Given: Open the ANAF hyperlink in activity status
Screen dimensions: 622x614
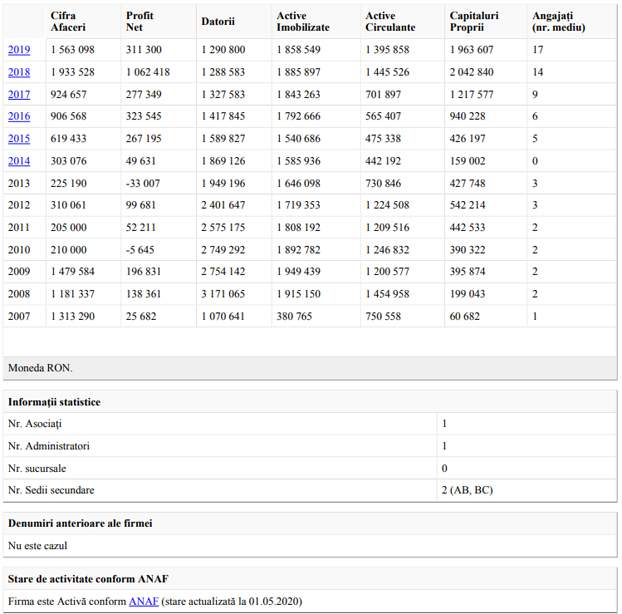Looking at the screenshot, I should coord(143,601).
